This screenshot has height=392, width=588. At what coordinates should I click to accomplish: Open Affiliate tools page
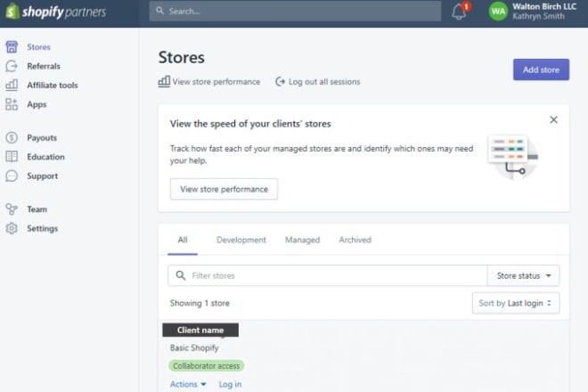click(53, 86)
